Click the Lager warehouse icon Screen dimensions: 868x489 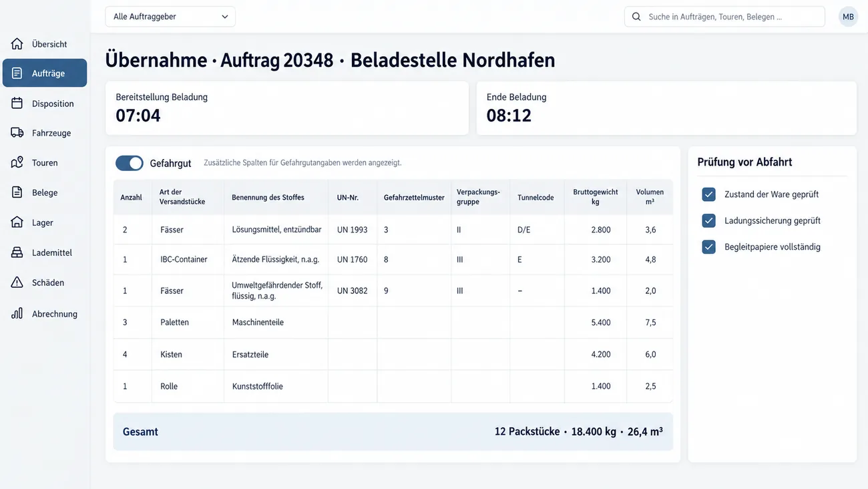pyautogui.click(x=17, y=222)
